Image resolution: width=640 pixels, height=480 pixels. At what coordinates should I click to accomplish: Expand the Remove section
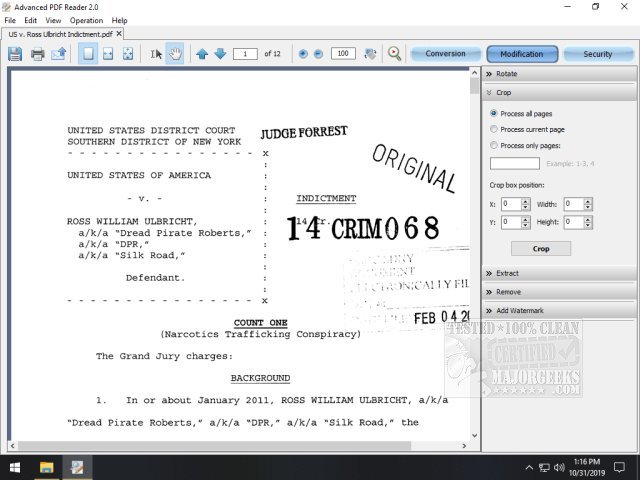[559, 292]
